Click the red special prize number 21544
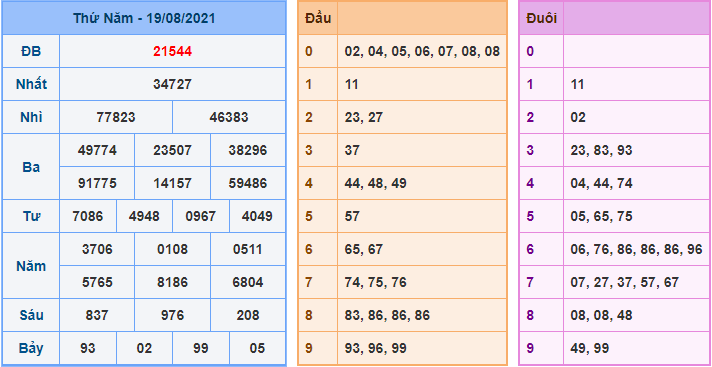The width and height of the screenshot is (712, 367). (173, 51)
